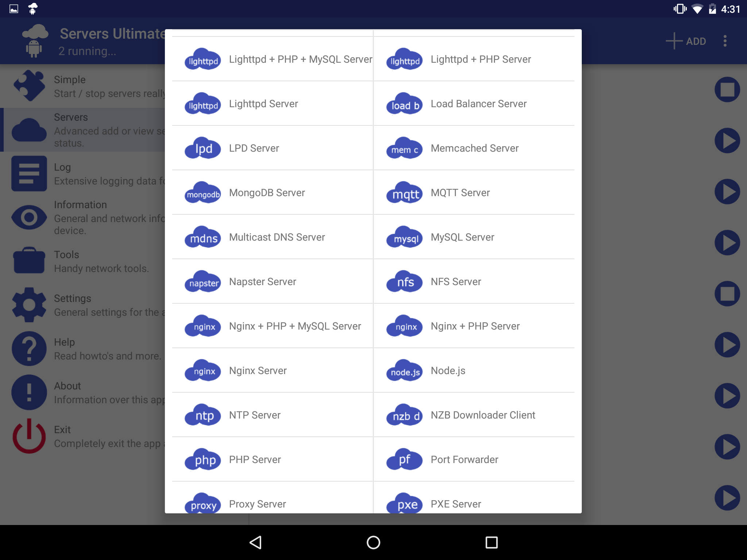Click the ADD button in the toolbar
Screen dimensions: 747x560
coord(686,41)
